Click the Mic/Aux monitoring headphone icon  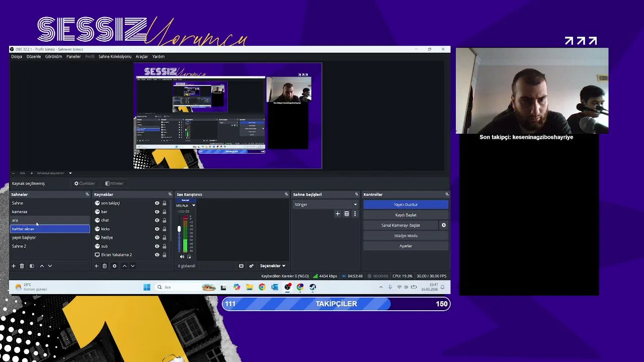pyautogui.click(x=189, y=257)
